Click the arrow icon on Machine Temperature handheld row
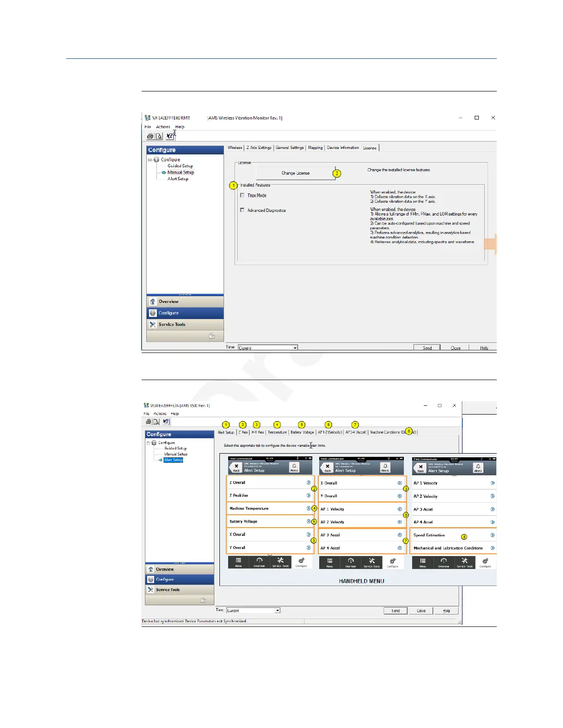This screenshot has height=728, width=563. pyautogui.click(x=309, y=508)
